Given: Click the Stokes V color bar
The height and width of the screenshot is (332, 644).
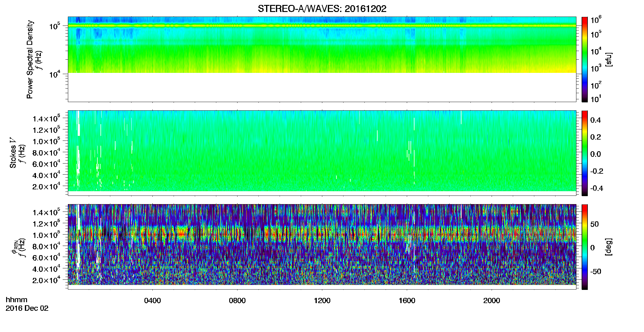Looking at the screenshot, I should tap(585, 153).
